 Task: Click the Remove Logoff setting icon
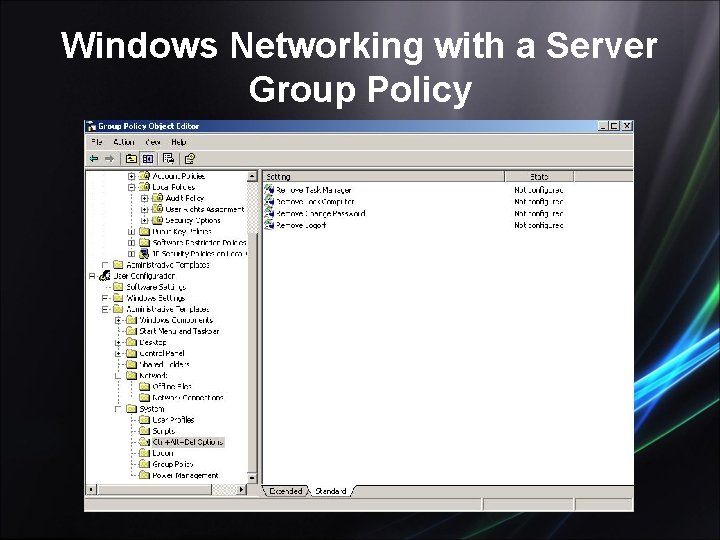coord(269,225)
